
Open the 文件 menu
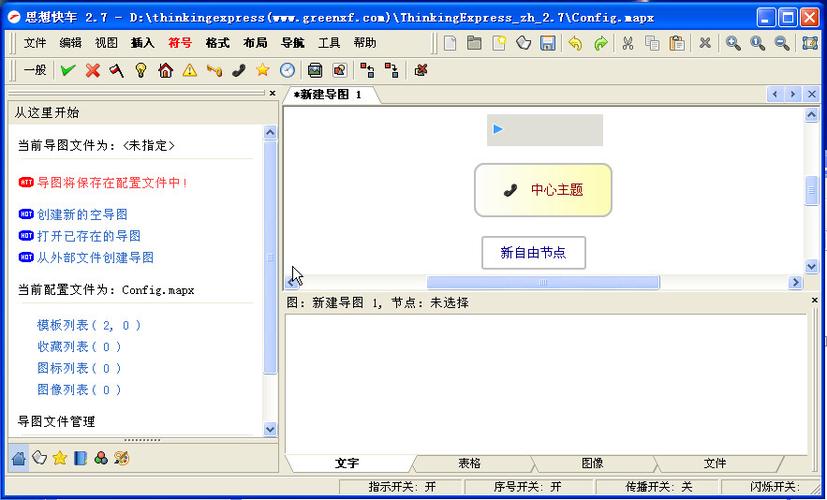click(x=35, y=43)
